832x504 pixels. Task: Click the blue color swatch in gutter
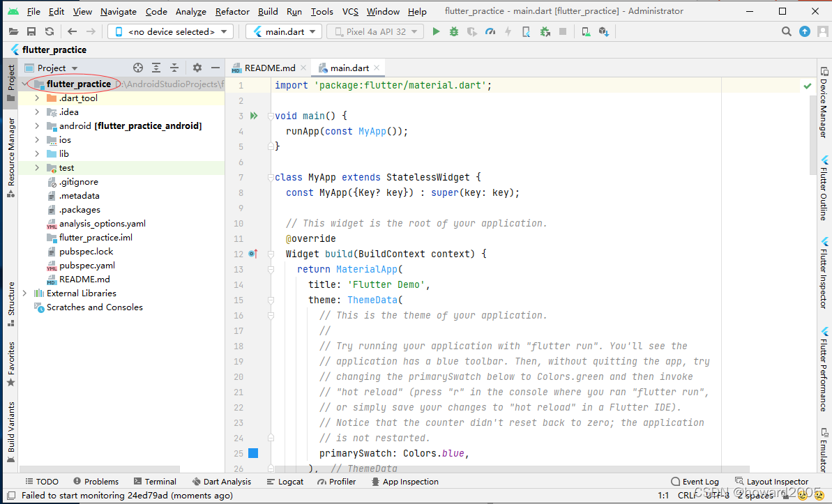coord(253,453)
